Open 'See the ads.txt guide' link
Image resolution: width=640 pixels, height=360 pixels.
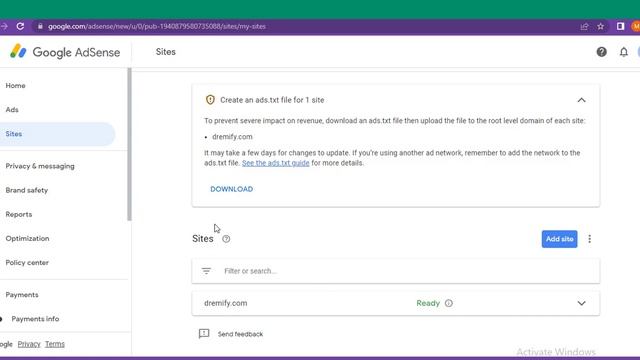[276, 163]
